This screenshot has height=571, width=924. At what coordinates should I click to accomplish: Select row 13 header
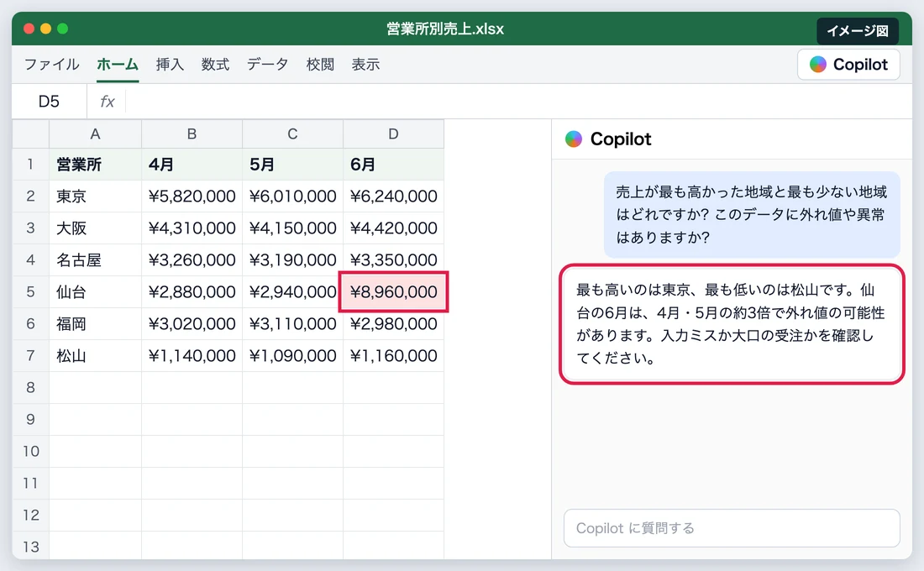30,547
